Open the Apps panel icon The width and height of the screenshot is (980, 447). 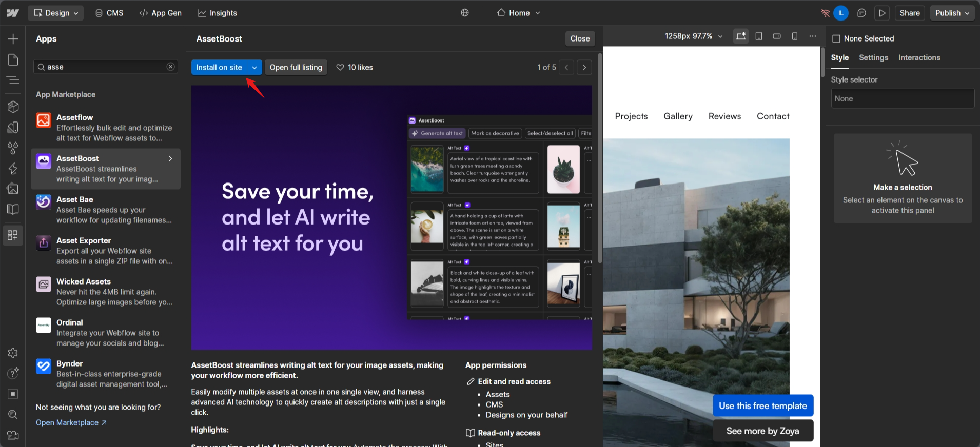[x=13, y=235]
